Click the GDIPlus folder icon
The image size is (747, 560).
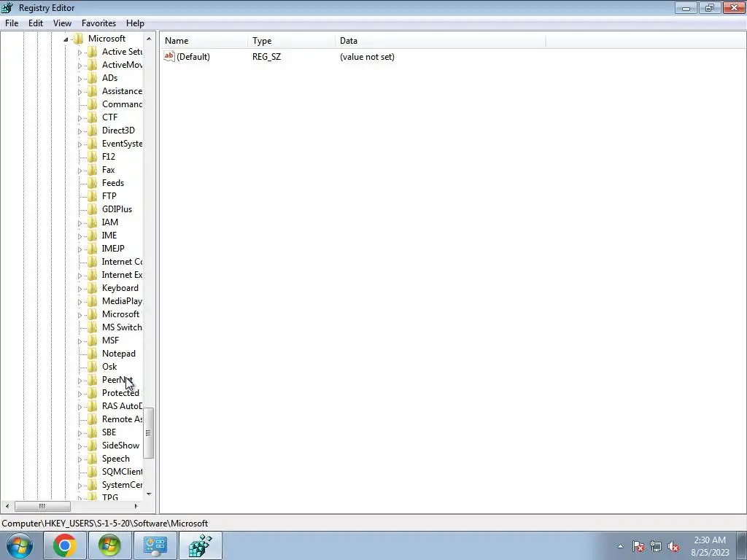(93, 209)
